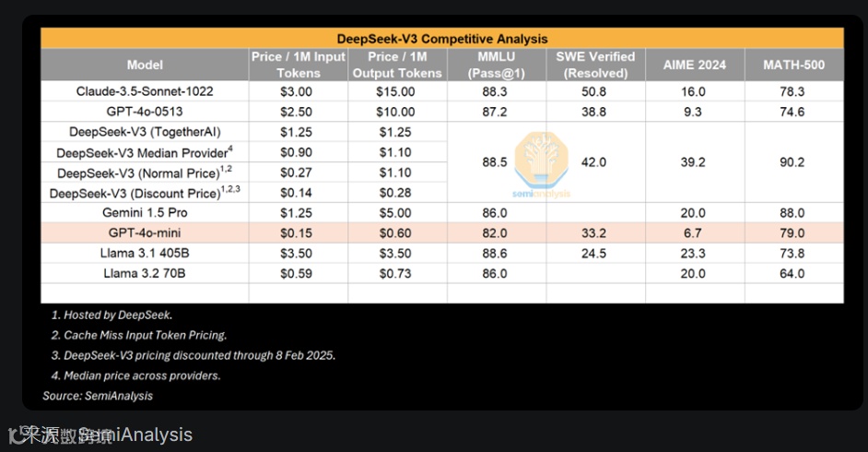Click GPT-4o-mini's '$0.60' output price

(395, 232)
